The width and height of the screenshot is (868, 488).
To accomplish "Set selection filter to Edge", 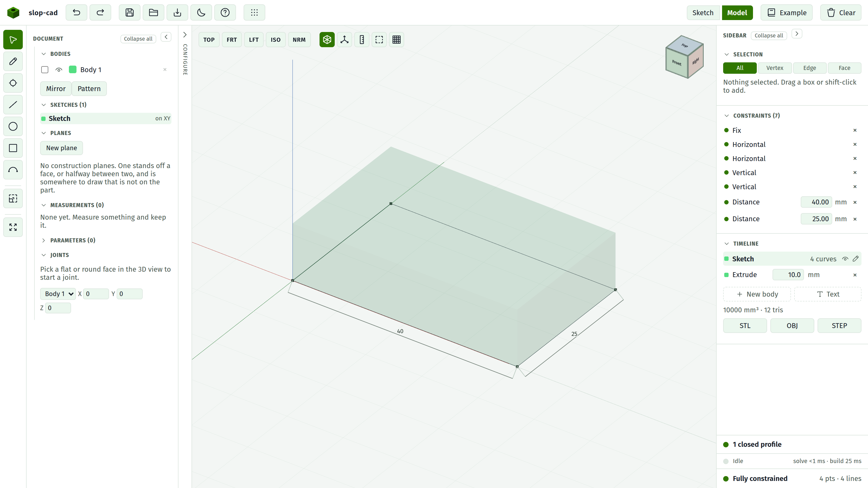I will pos(809,68).
